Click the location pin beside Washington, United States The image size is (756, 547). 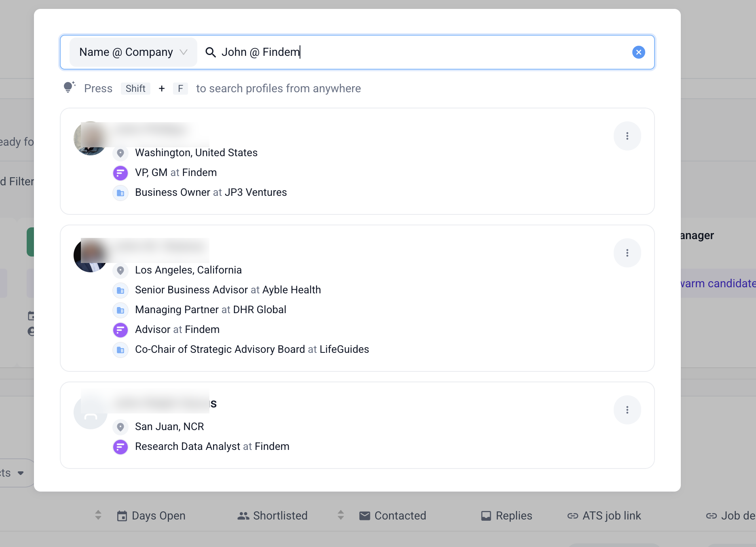coord(120,153)
